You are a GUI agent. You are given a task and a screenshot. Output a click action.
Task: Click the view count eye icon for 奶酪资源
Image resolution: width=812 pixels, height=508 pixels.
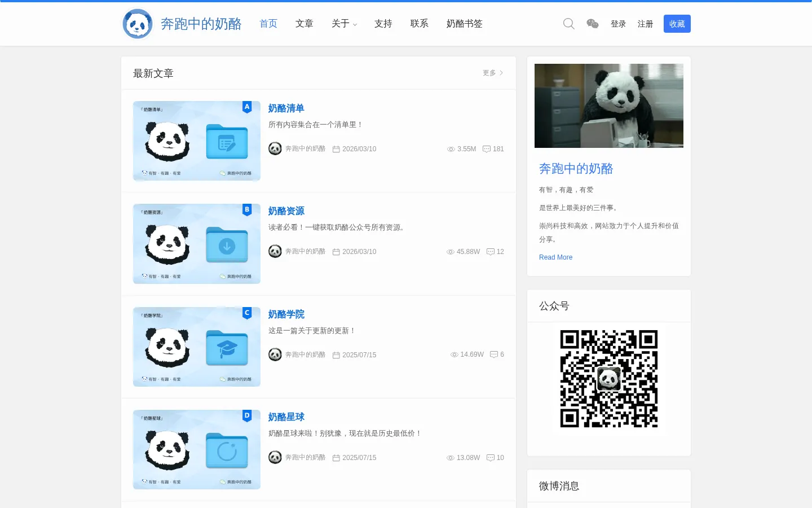click(451, 252)
